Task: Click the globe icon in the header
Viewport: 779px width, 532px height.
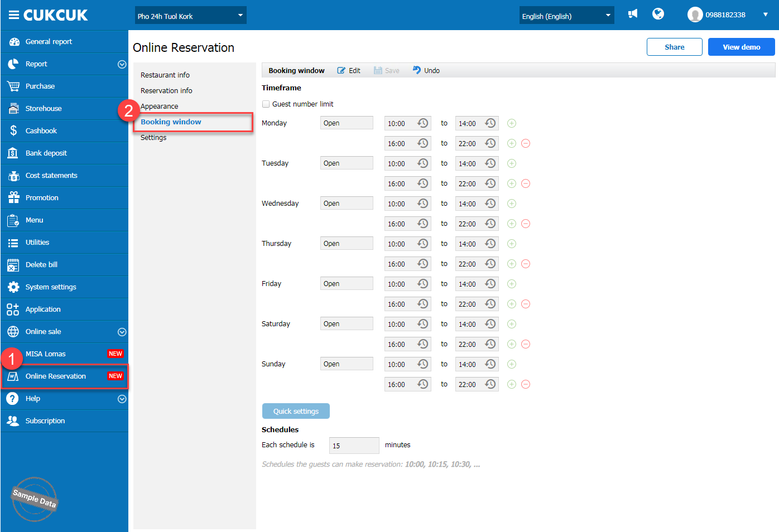Action: point(658,14)
